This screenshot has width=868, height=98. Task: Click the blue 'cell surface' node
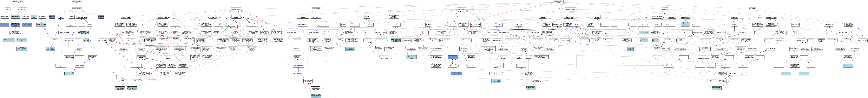point(101,17)
